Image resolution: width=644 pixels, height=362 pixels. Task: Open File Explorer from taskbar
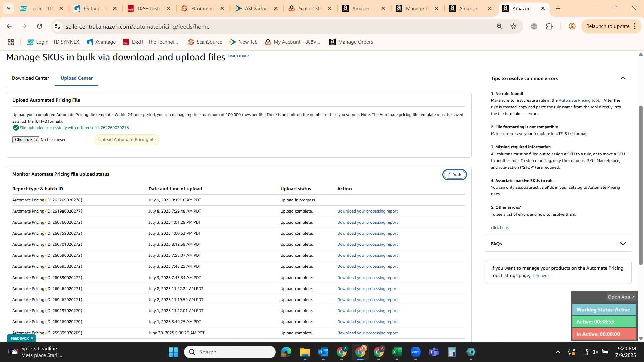pyautogui.click(x=305, y=352)
